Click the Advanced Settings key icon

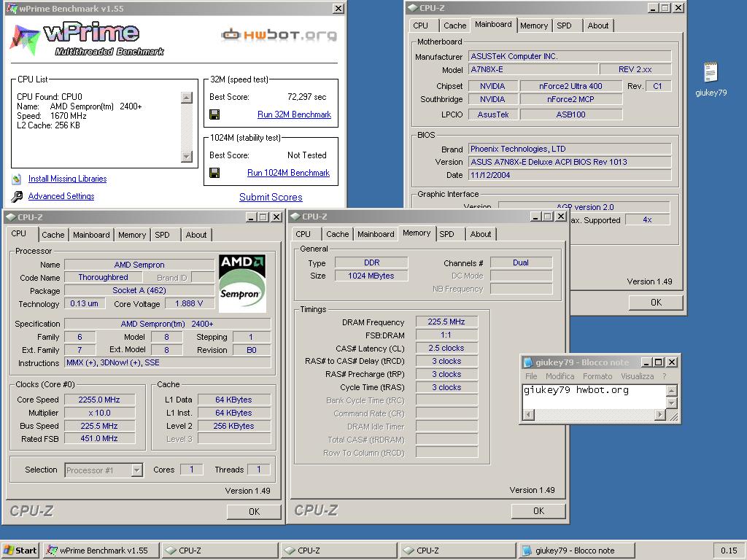[x=18, y=196]
